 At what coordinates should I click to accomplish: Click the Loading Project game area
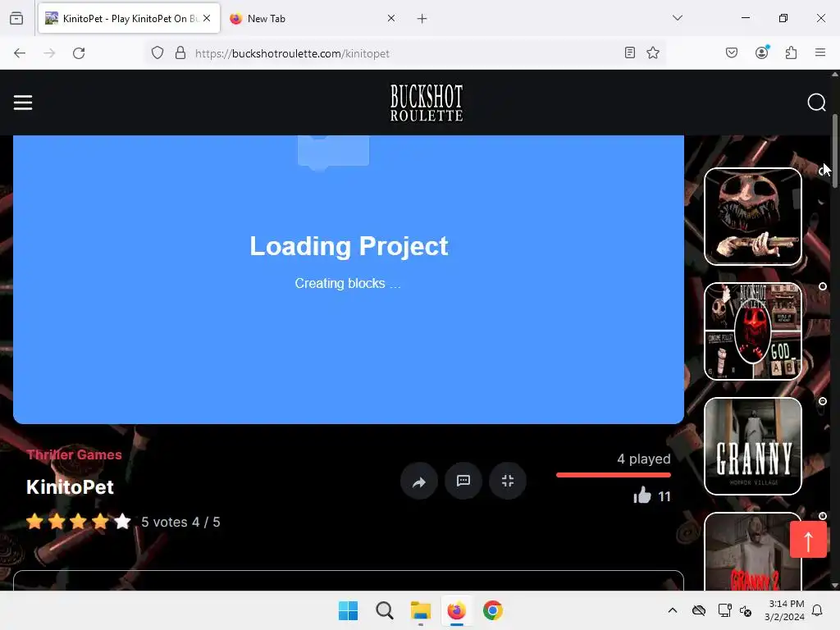point(348,279)
